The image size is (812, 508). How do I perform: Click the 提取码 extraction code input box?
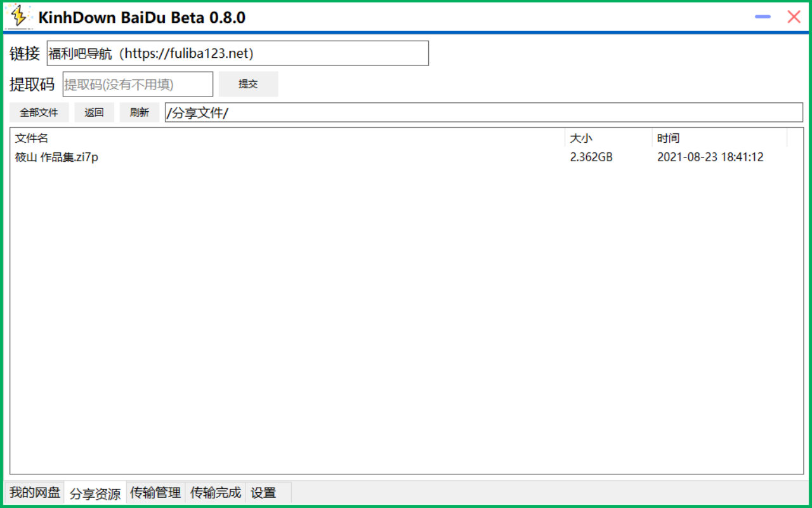coord(137,84)
